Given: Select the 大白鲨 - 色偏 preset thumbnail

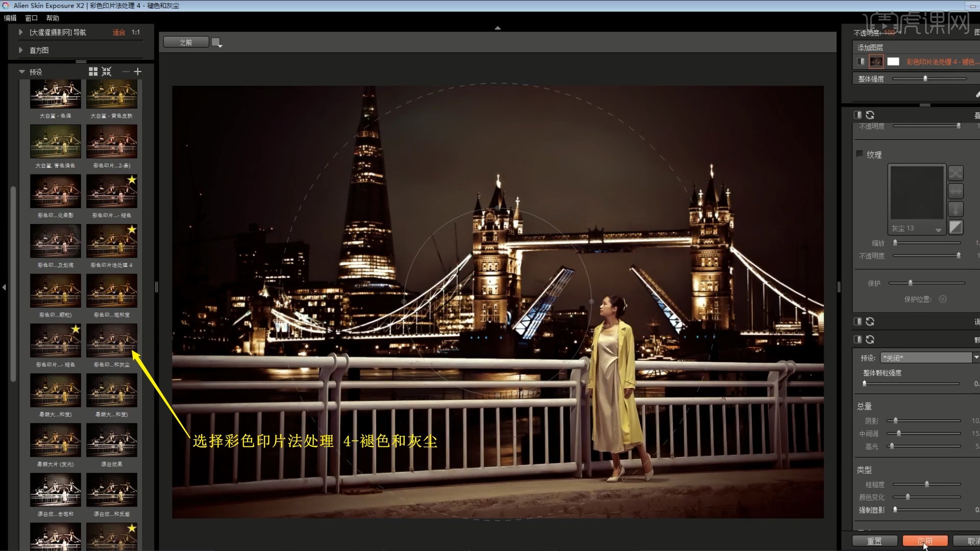Looking at the screenshot, I should [55, 94].
